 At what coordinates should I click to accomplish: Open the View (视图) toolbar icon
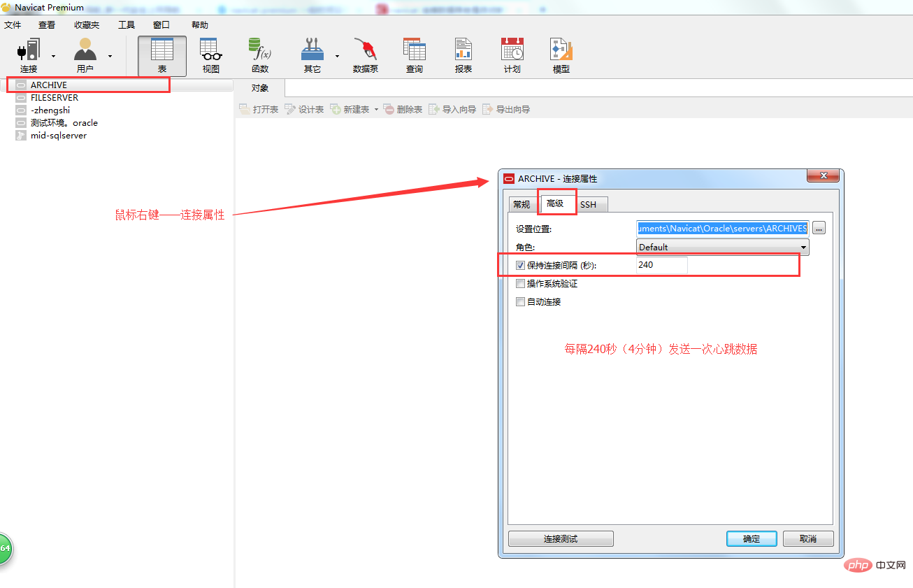tap(211, 56)
